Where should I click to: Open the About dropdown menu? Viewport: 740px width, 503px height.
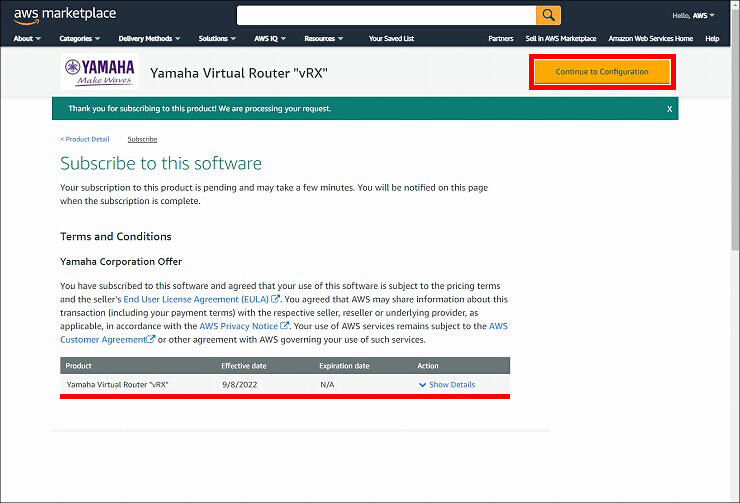pos(27,39)
